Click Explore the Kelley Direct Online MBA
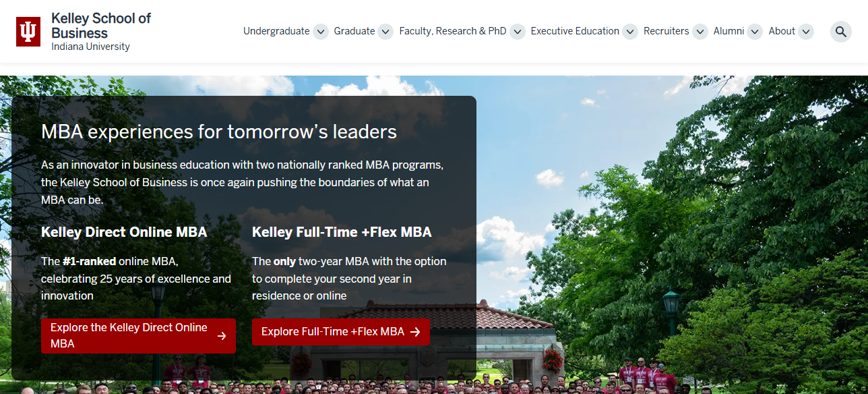 point(138,335)
